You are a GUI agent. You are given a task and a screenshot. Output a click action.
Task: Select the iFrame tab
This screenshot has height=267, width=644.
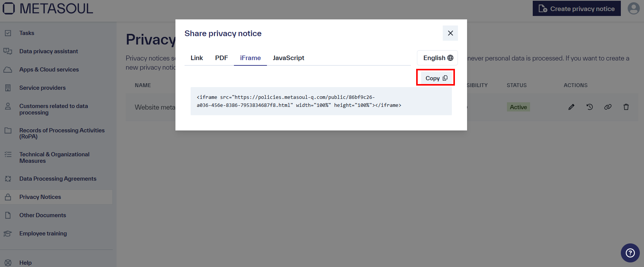250,58
